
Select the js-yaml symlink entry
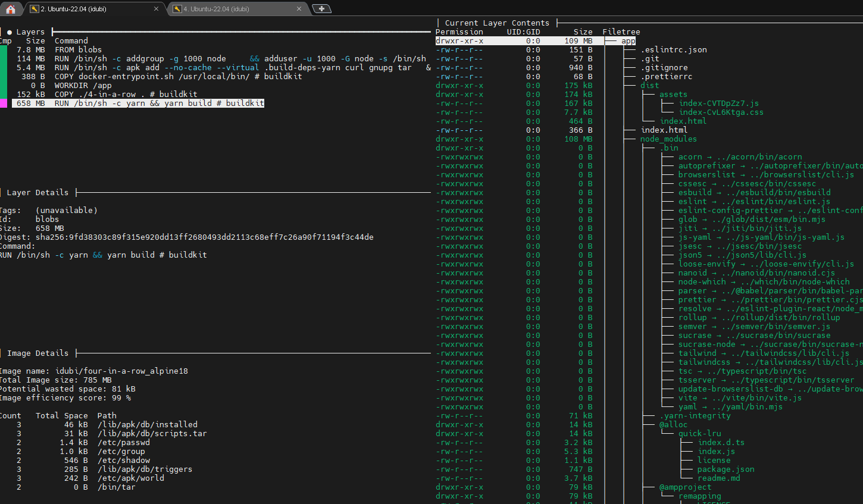(762, 237)
